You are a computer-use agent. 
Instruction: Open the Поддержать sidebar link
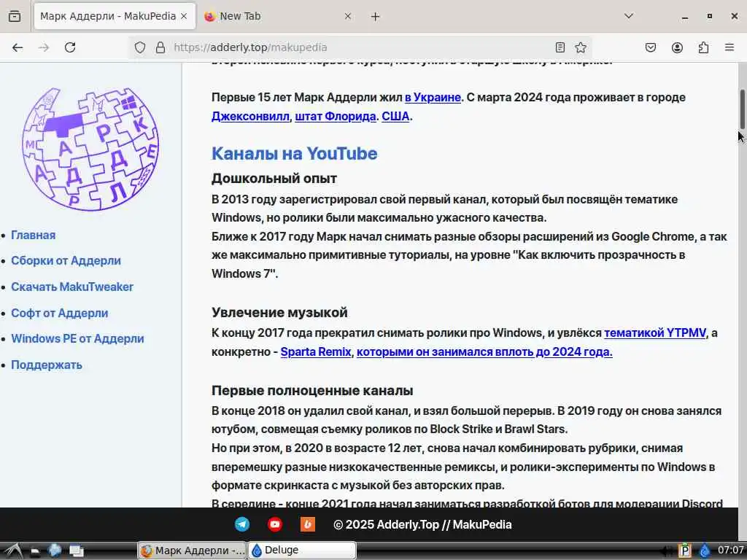[46, 365]
